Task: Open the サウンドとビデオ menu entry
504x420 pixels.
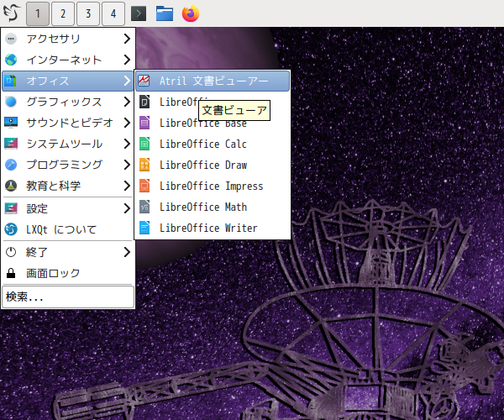Action: 68,123
